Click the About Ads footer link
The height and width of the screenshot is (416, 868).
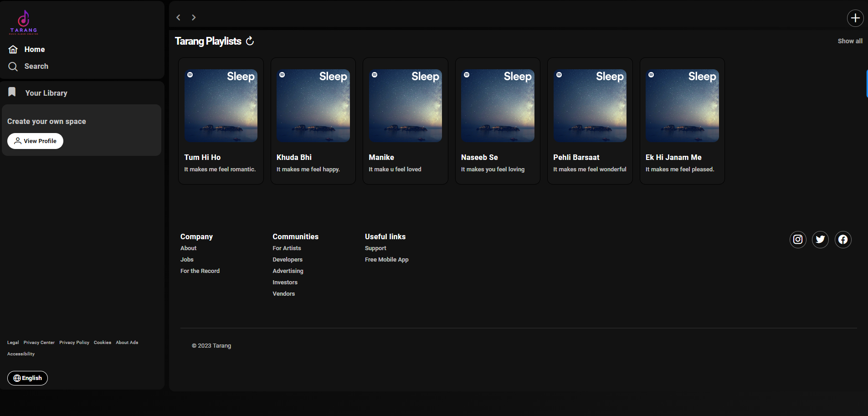(x=127, y=343)
